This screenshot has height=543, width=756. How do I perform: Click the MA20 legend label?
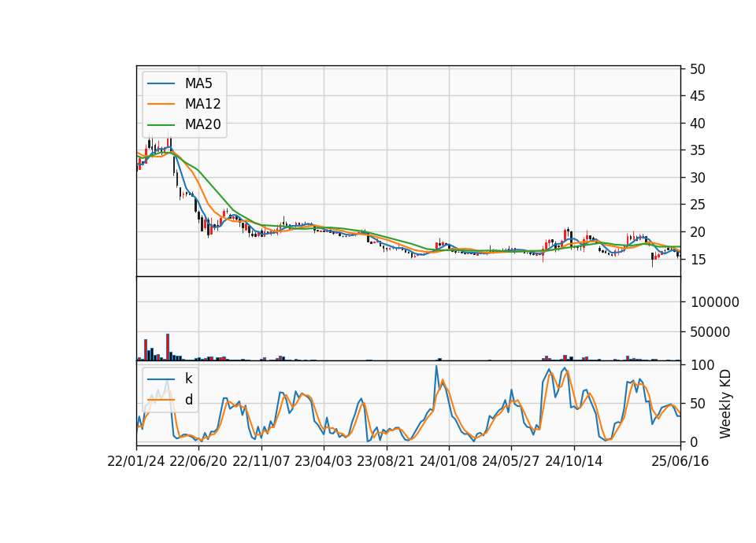click(x=202, y=124)
